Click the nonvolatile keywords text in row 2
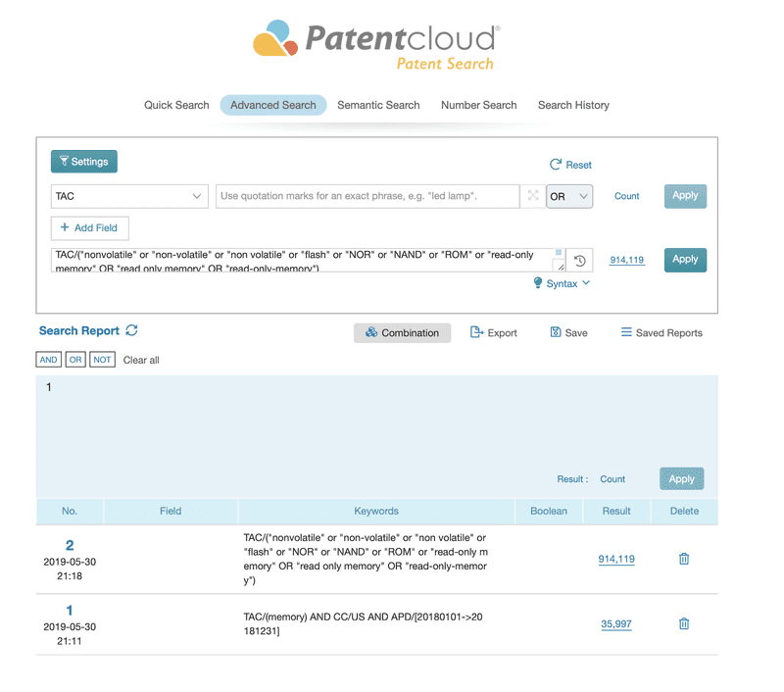This screenshot has height=692, width=784. coord(366,559)
